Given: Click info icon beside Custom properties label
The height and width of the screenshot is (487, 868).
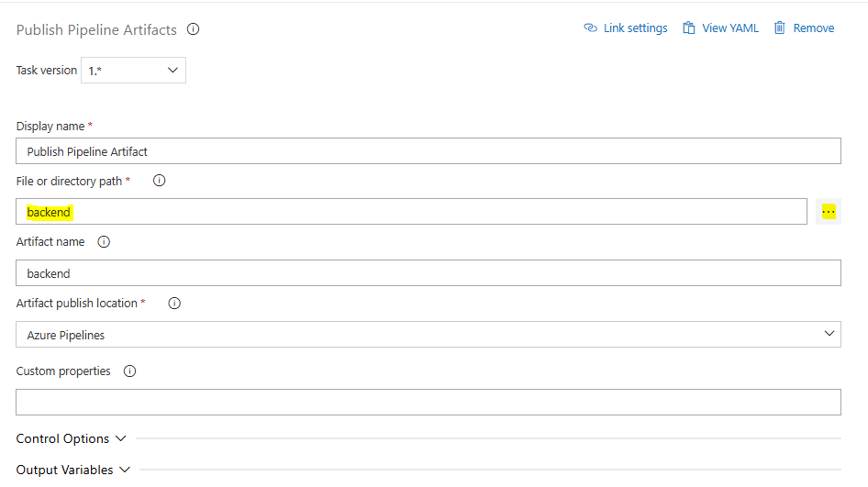Looking at the screenshot, I should coord(129,371).
